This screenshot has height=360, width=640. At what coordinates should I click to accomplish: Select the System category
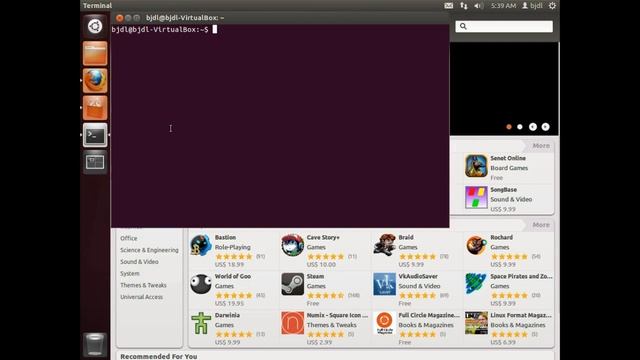click(x=130, y=273)
